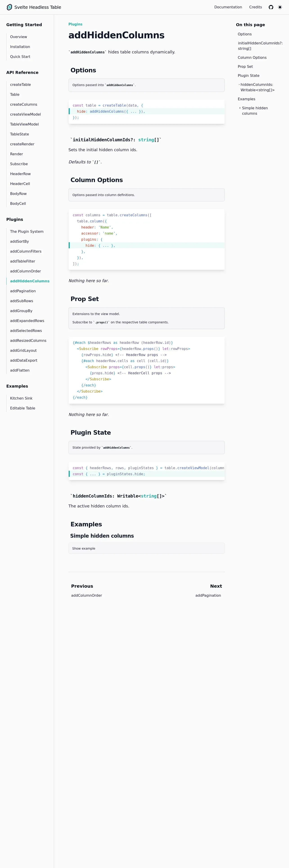Jump to 'Prop Set' in On this page
289x868 pixels.
pyautogui.click(x=245, y=67)
